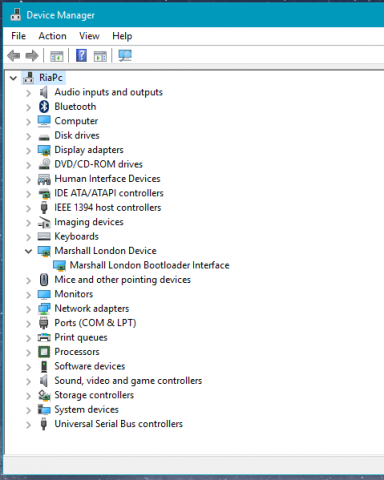Collapse the RiaPc root node
This screenshot has height=480, width=384.
point(13,78)
